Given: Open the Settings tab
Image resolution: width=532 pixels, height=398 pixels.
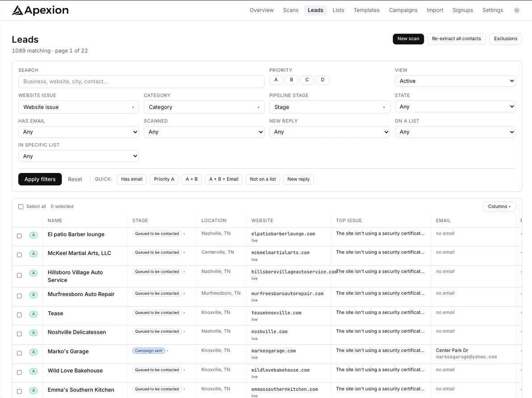Looking at the screenshot, I should pos(493,10).
